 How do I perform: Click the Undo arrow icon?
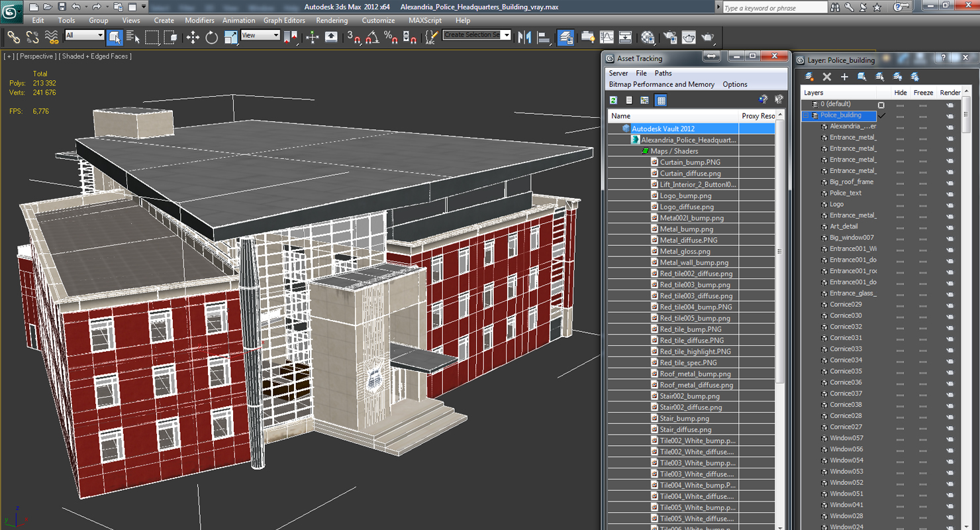(x=76, y=7)
